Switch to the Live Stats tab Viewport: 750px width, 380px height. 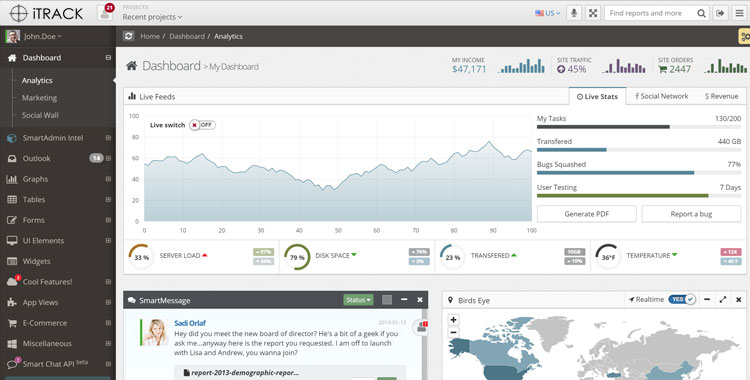tap(597, 96)
